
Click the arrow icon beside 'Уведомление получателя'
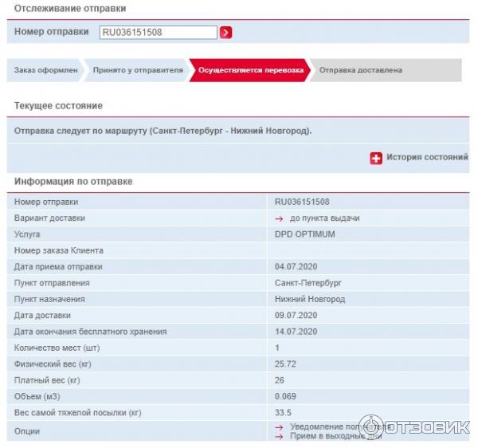[279, 427]
